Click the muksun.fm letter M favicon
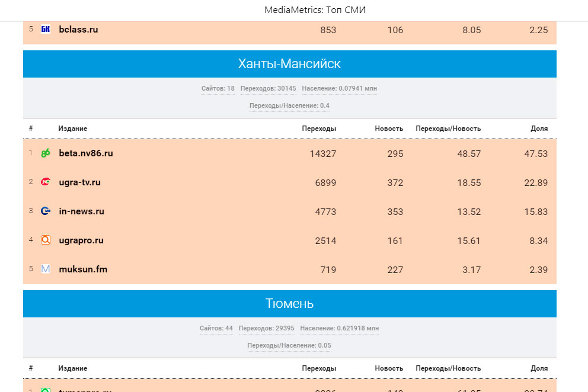This screenshot has height=392, width=588. click(x=46, y=269)
